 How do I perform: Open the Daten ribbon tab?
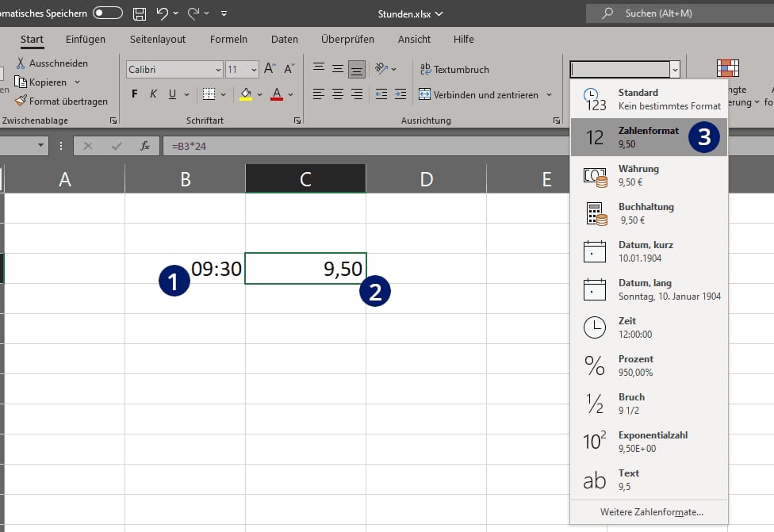click(285, 40)
